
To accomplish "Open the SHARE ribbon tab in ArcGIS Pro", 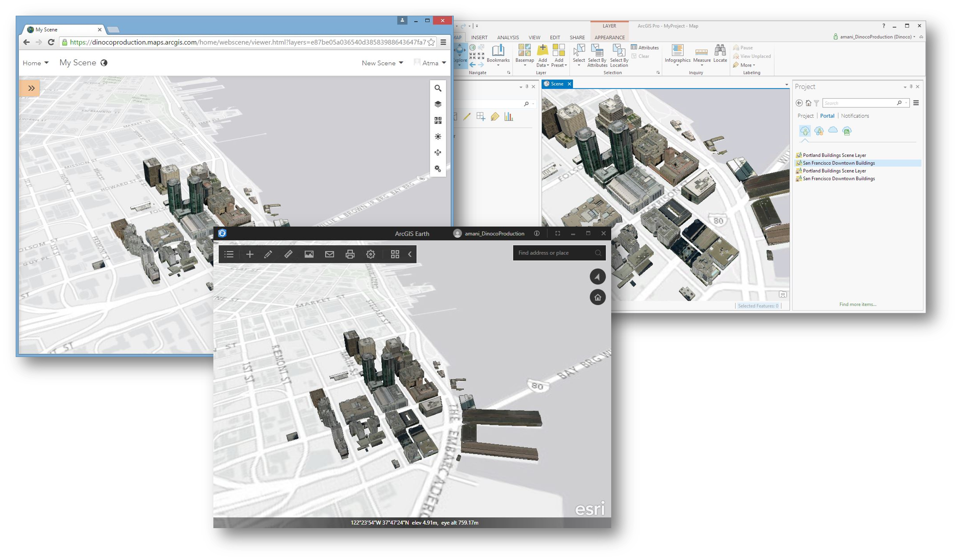I will pyautogui.click(x=577, y=37).
